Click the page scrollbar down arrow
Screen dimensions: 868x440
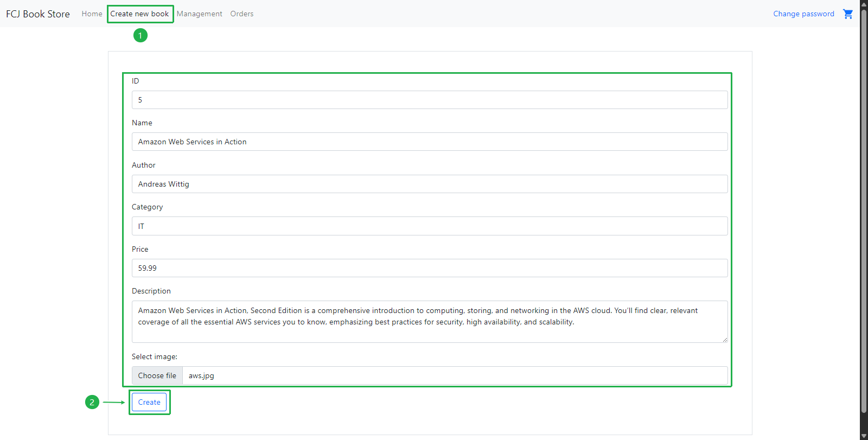click(x=864, y=436)
